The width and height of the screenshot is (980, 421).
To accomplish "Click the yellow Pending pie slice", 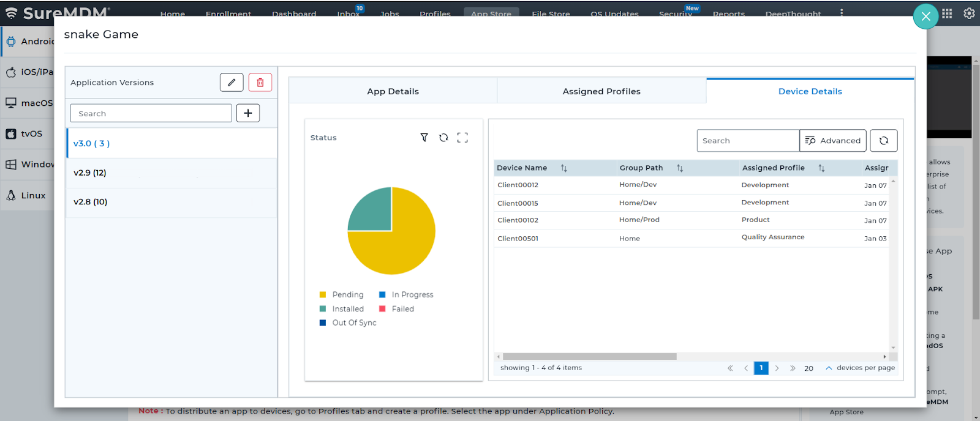I will 404,245.
